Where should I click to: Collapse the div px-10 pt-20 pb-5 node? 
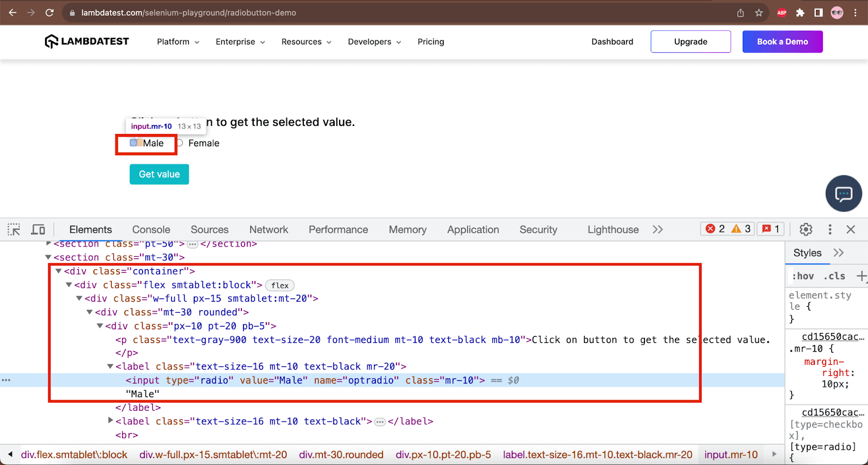[100, 326]
